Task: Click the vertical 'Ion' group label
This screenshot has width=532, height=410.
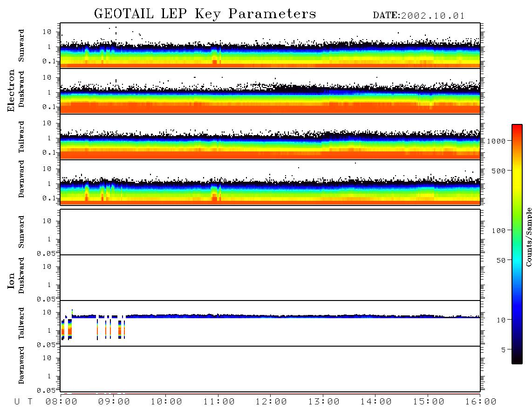Action: [x=11, y=280]
